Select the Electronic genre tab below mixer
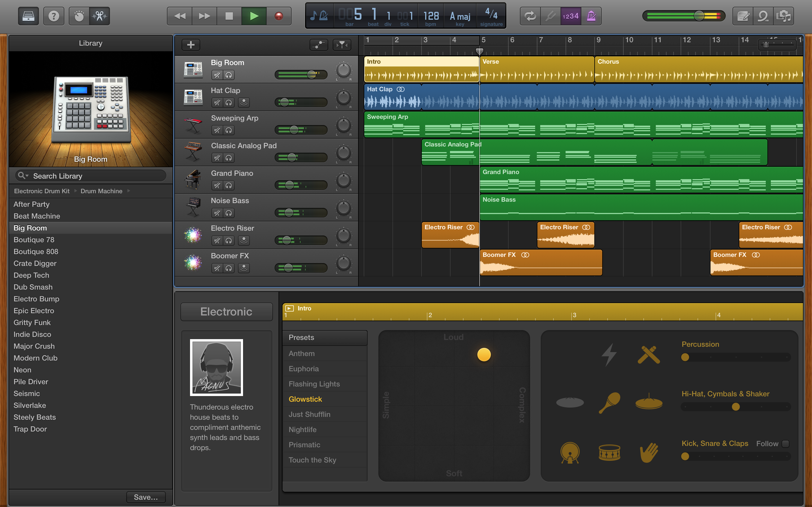812x507 pixels. (226, 311)
